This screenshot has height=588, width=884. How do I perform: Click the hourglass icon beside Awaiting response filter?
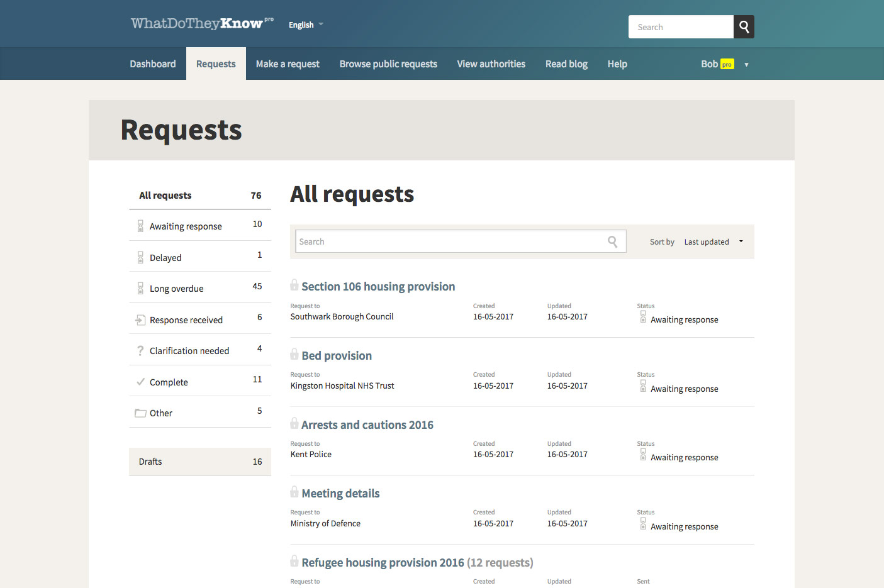[140, 226]
